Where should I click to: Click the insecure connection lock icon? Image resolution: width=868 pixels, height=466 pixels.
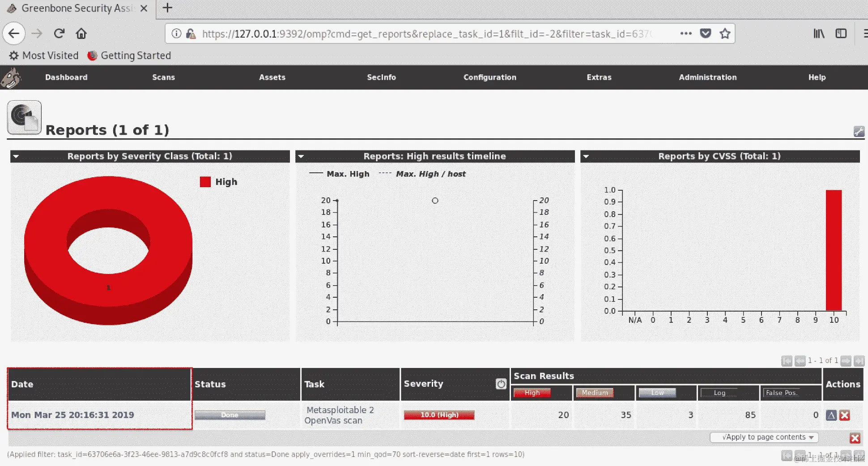191,34
